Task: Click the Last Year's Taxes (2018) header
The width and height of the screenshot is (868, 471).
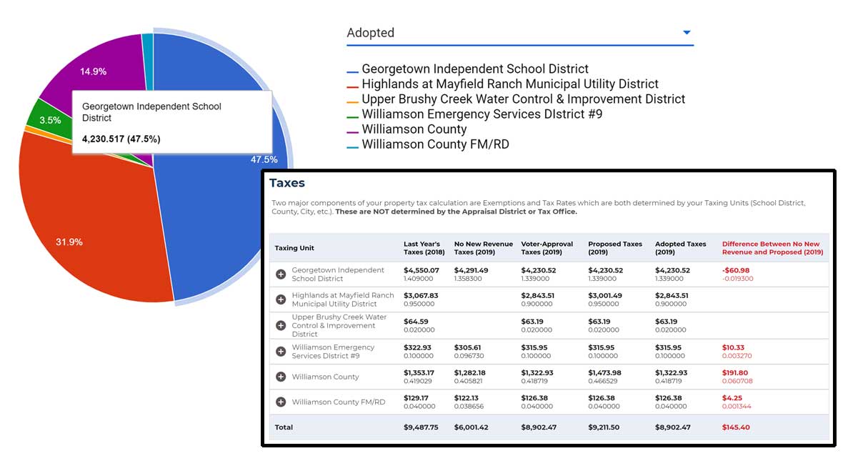Action: [x=424, y=248]
